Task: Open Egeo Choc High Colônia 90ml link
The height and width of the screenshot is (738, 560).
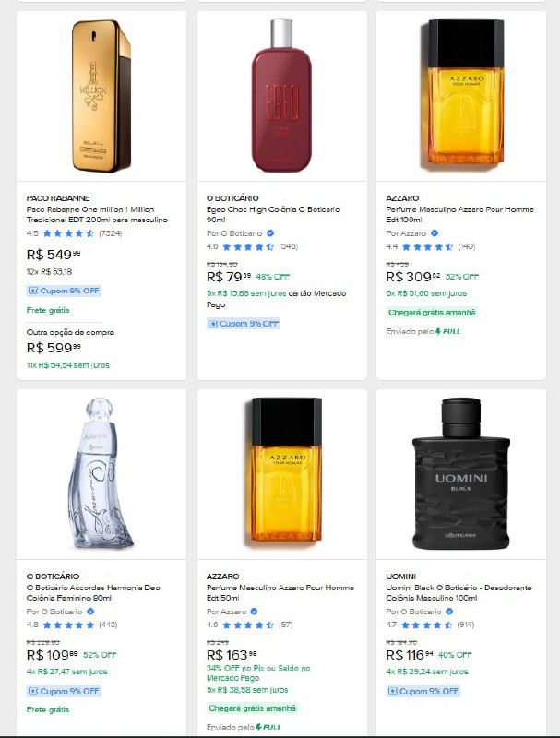Action: coord(276,215)
